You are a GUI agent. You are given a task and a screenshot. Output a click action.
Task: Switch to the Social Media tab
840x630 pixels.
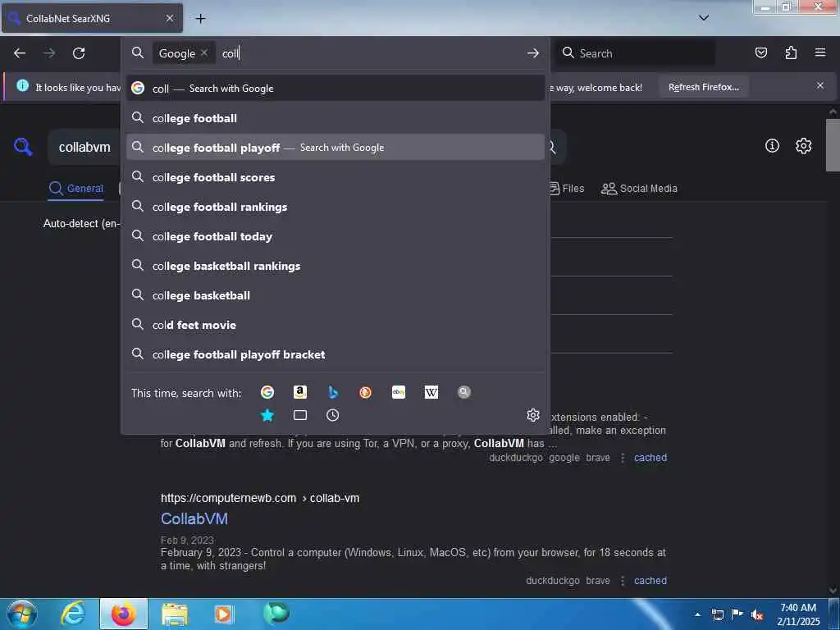tap(639, 189)
